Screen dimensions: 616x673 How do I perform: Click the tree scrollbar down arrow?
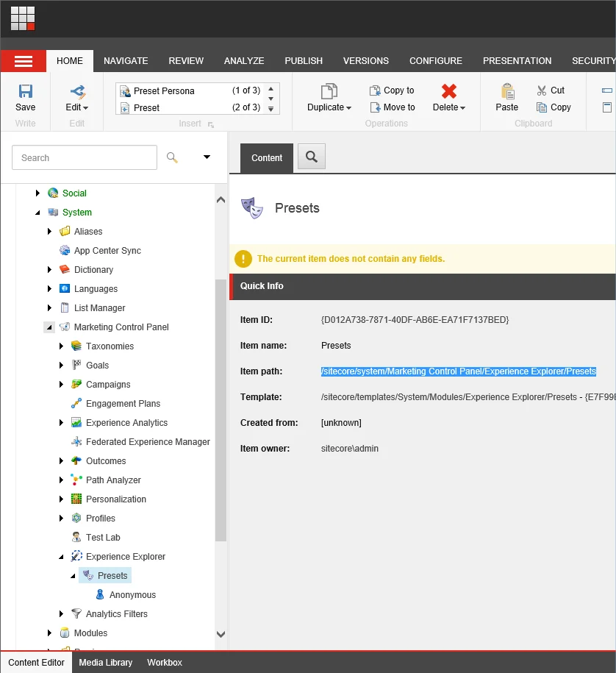click(x=221, y=634)
